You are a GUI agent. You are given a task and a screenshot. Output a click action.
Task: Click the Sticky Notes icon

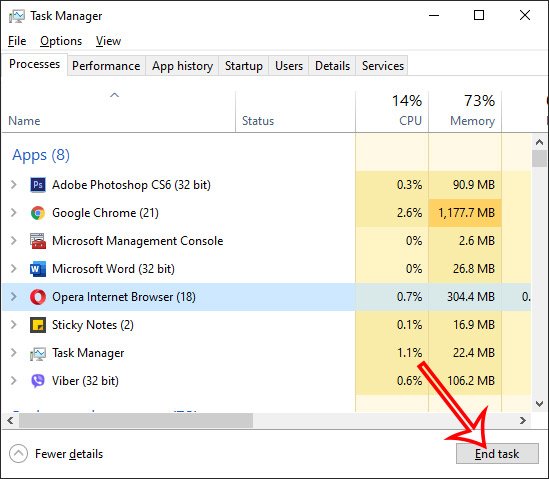click(x=38, y=325)
